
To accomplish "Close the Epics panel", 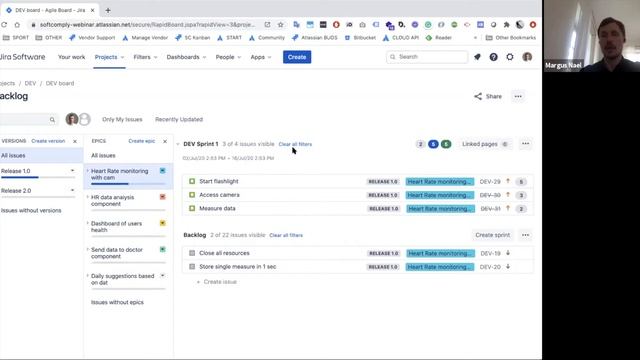I will click(165, 141).
